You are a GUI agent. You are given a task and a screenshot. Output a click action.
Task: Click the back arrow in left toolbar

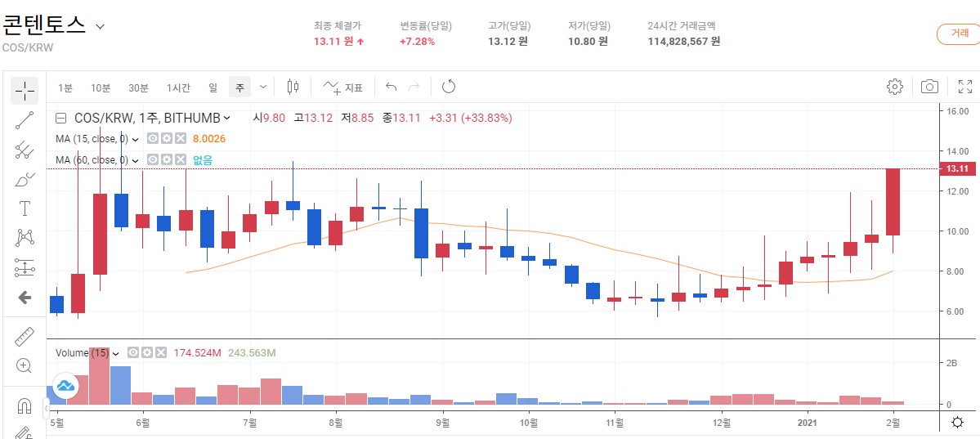25,298
